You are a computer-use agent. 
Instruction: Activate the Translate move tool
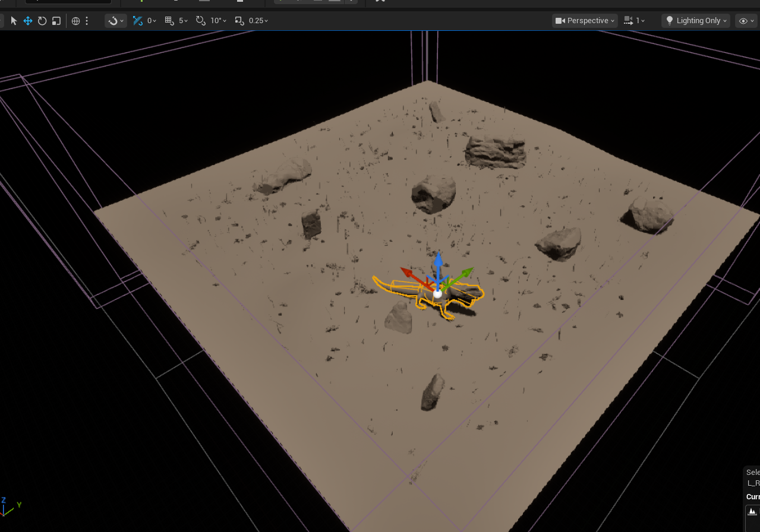(28, 21)
